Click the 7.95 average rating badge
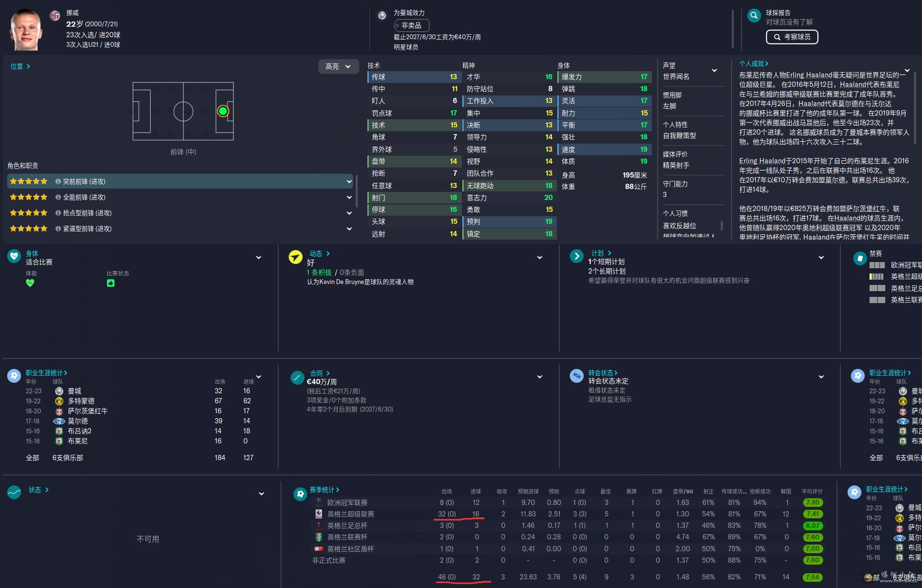 pos(812,503)
